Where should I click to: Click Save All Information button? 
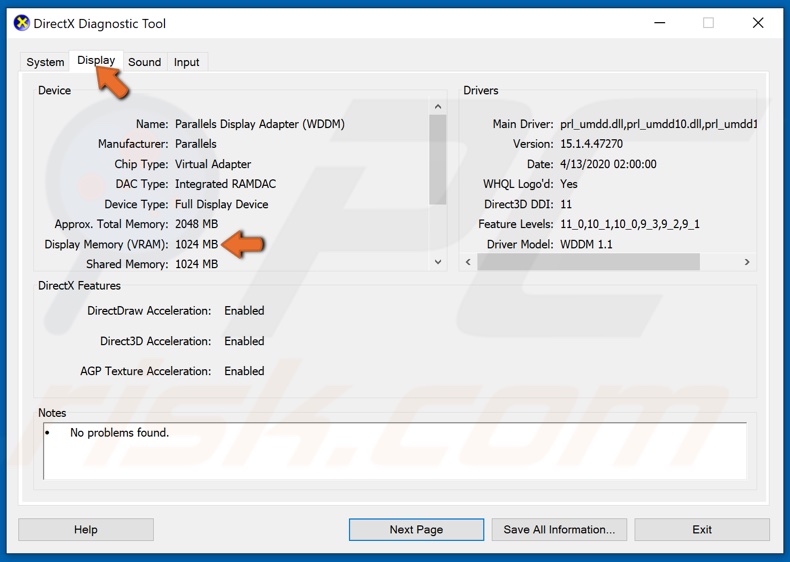559,529
